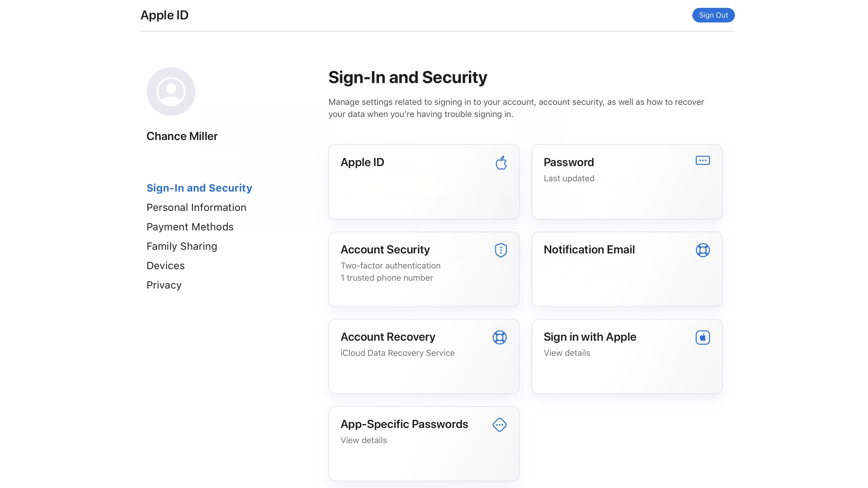
Task: Click the key icon on App-Specific Passwords card
Action: pos(500,425)
